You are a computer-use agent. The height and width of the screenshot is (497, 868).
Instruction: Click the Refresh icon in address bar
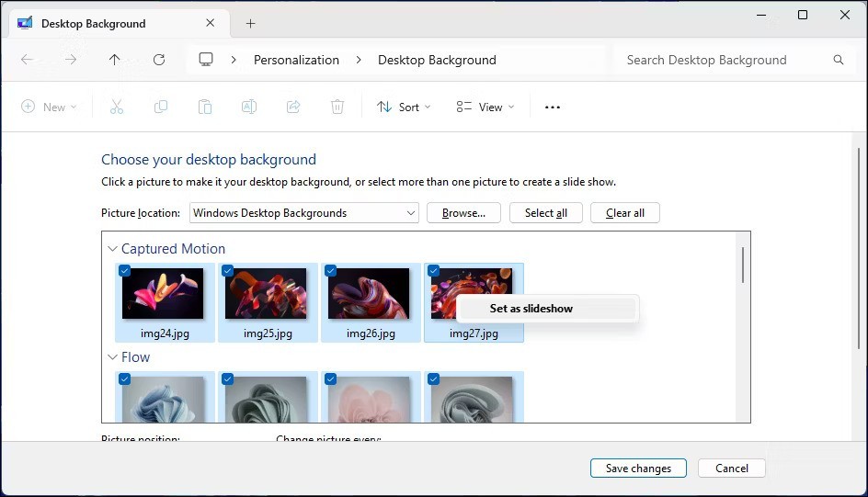coord(159,60)
